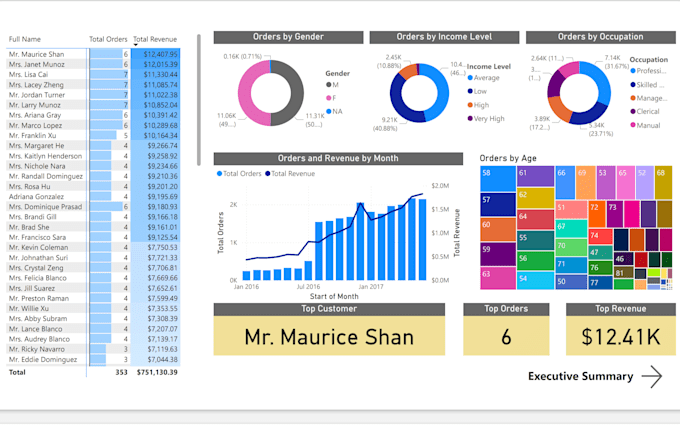The width and height of the screenshot is (680, 425).
Task: Select the F gender legend marker
Action: tap(329, 98)
